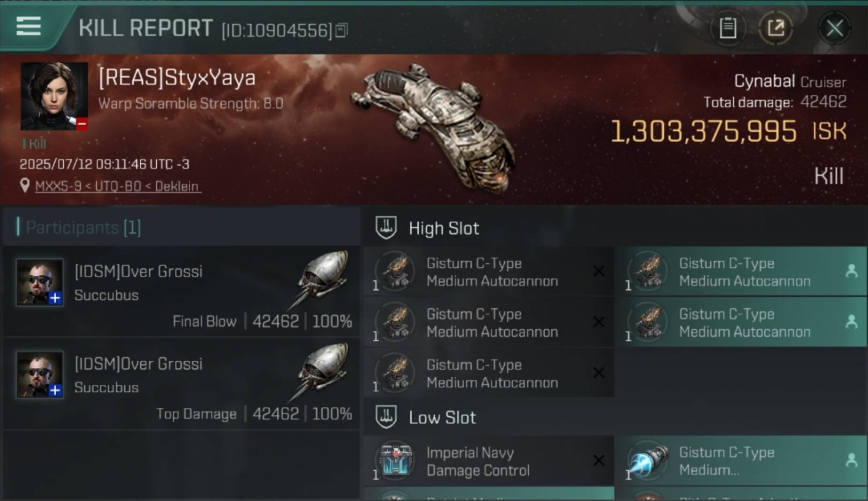The image size is (868, 501).
Task: Click the Low Slot section header icon
Action: [386, 417]
